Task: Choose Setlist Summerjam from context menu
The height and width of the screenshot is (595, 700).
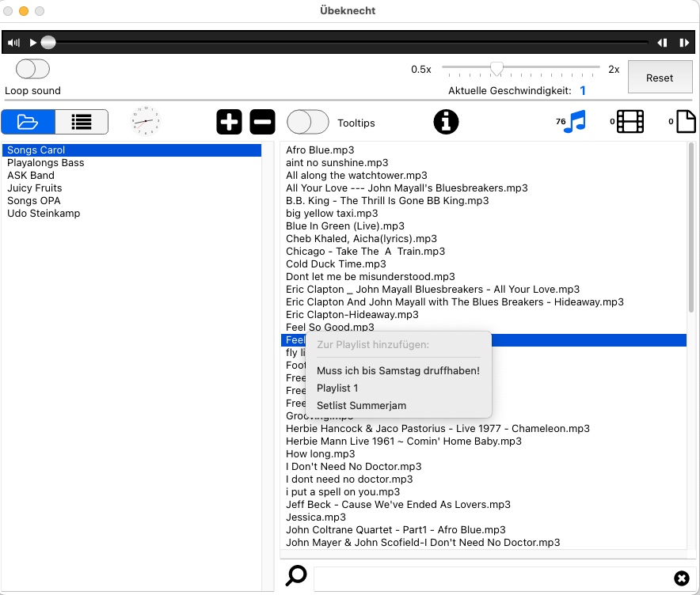Action: coord(361,405)
